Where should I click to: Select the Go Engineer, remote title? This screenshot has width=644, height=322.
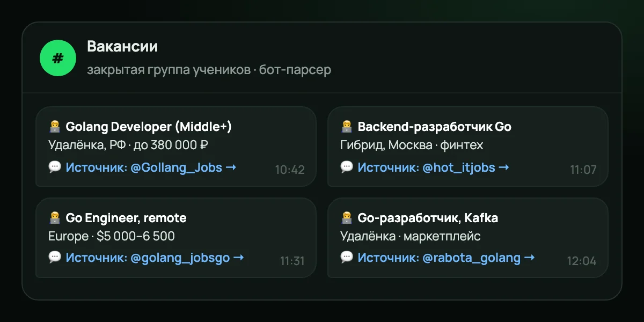point(126,218)
